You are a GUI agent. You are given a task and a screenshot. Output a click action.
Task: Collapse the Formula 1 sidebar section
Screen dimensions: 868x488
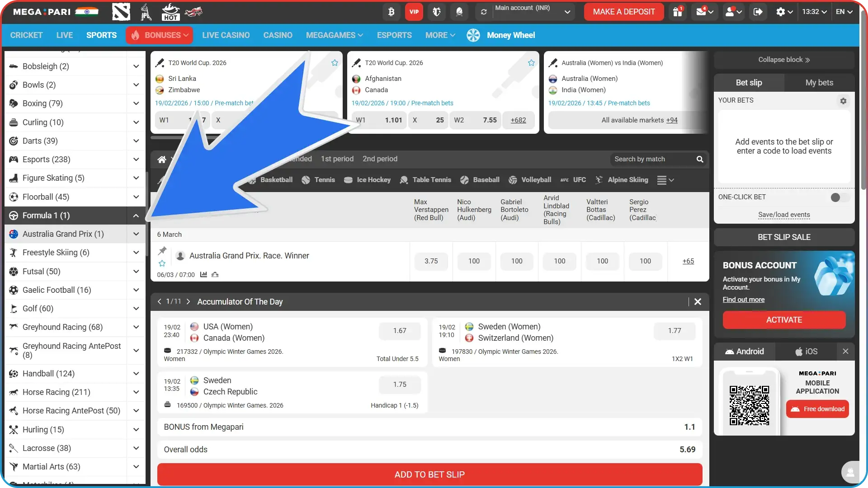click(136, 216)
